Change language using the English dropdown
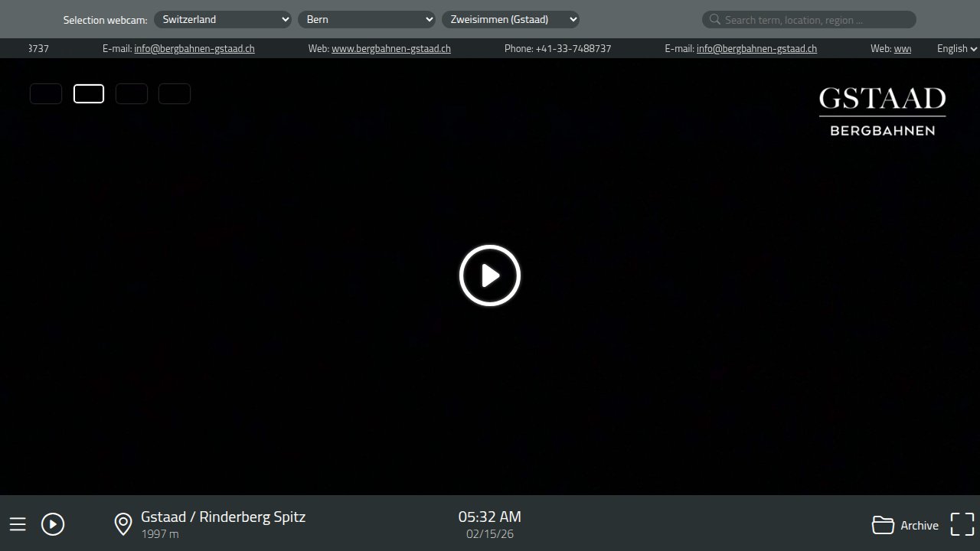This screenshot has width=980, height=551. [x=956, y=48]
